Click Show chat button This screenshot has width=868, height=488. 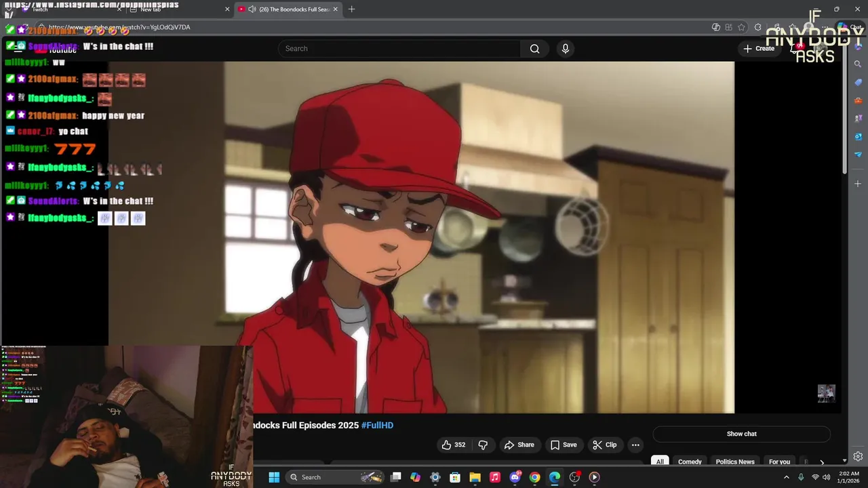[x=741, y=434]
